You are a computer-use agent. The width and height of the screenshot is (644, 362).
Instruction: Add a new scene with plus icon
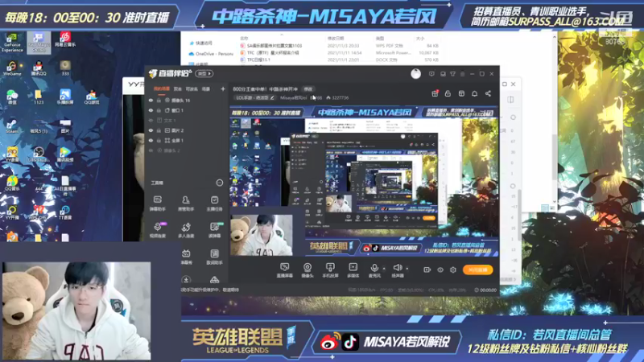(x=223, y=88)
